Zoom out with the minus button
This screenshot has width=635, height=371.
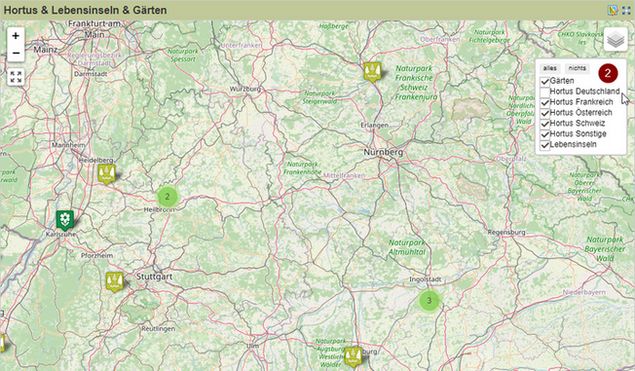coord(16,53)
